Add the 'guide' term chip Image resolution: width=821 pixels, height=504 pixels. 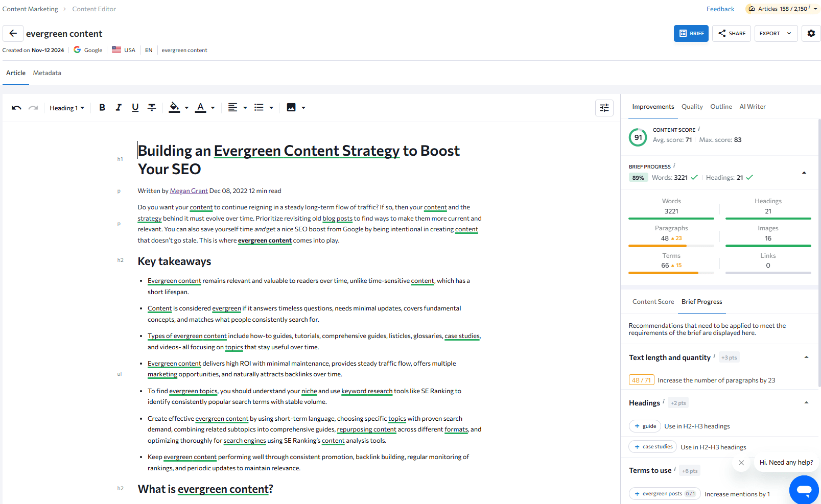pyautogui.click(x=645, y=426)
